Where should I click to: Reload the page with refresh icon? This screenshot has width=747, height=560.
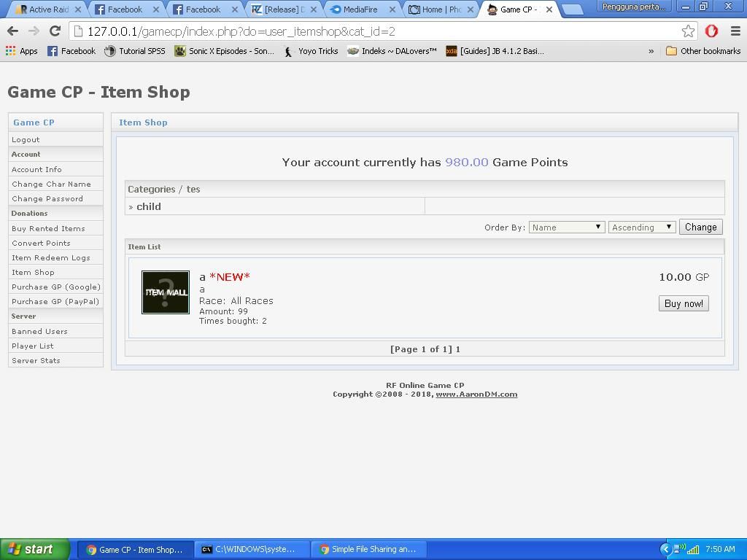pyautogui.click(x=55, y=31)
